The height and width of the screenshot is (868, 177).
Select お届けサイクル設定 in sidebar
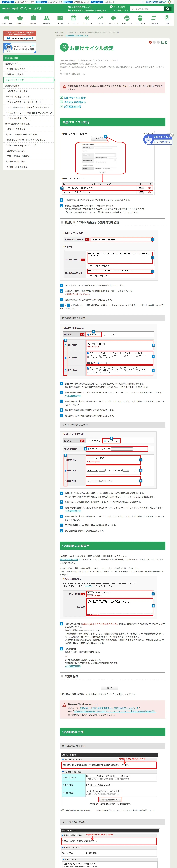tap(29, 80)
